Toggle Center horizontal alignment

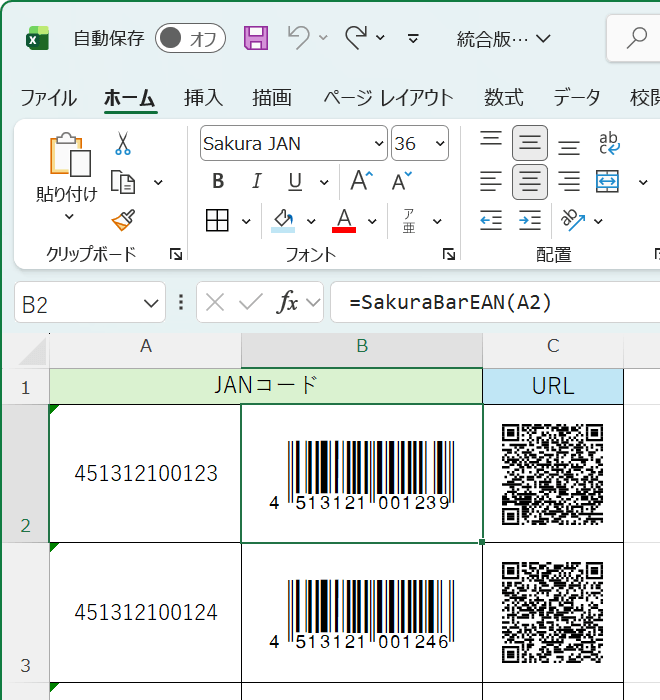[530, 182]
